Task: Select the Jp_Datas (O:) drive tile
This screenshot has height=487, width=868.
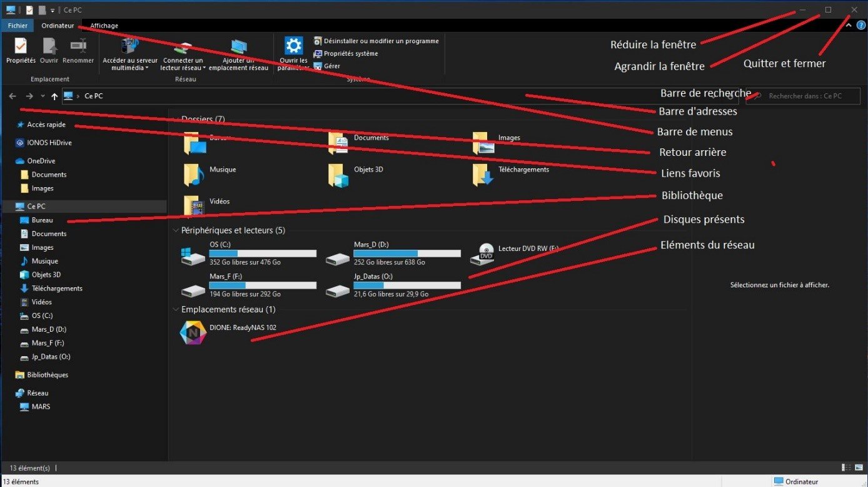Action: [393, 285]
